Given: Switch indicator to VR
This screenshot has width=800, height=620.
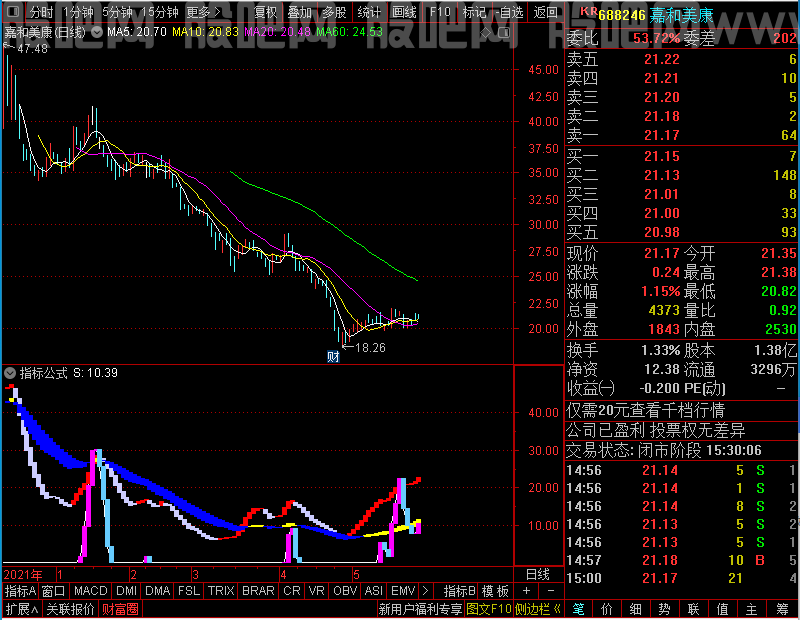Looking at the screenshot, I should pyautogui.click(x=316, y=591).
